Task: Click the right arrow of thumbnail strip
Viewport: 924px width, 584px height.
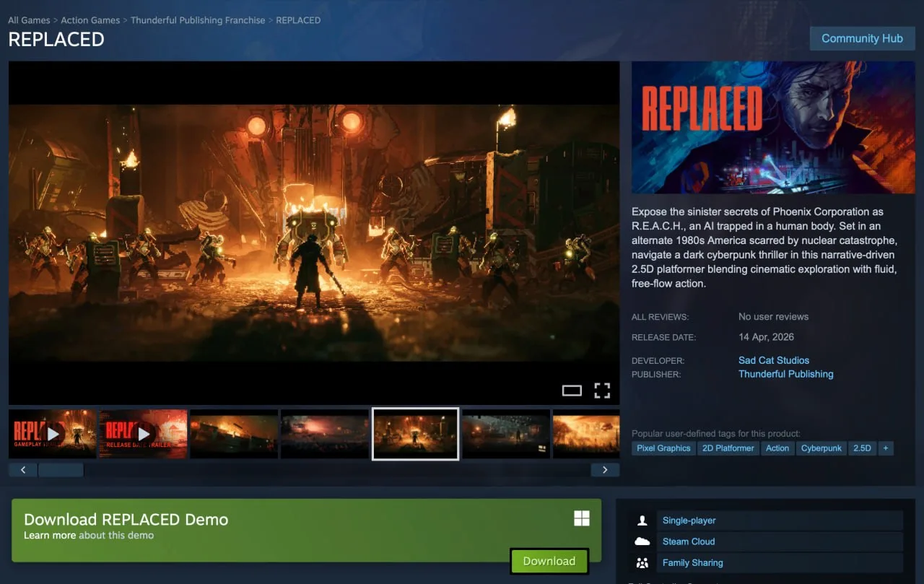Action: (x=605, y=470)
